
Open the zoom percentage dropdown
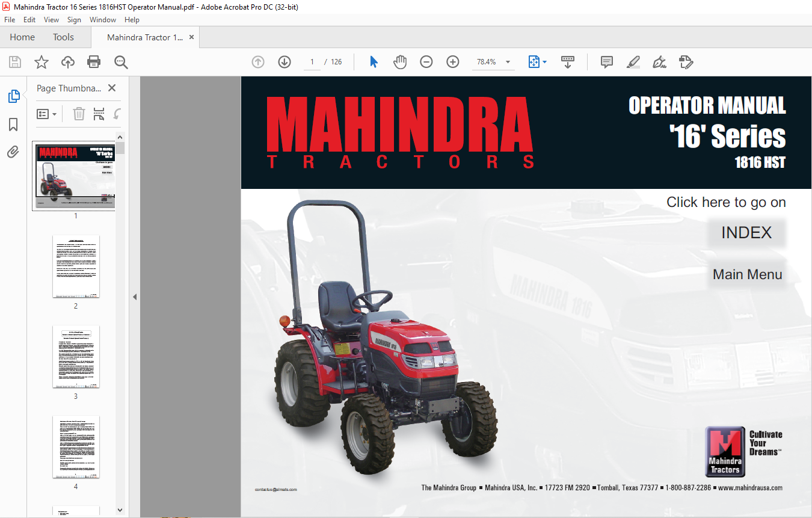(508, 62)
